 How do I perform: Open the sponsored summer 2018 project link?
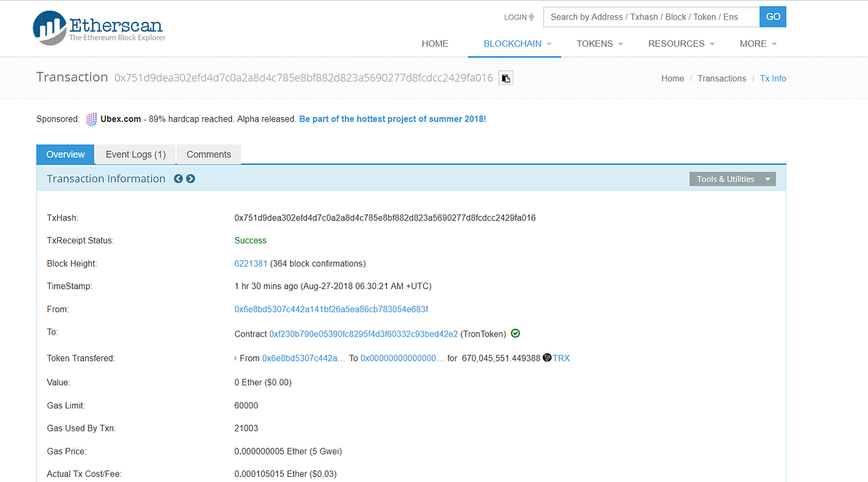(x=393, y=119)
